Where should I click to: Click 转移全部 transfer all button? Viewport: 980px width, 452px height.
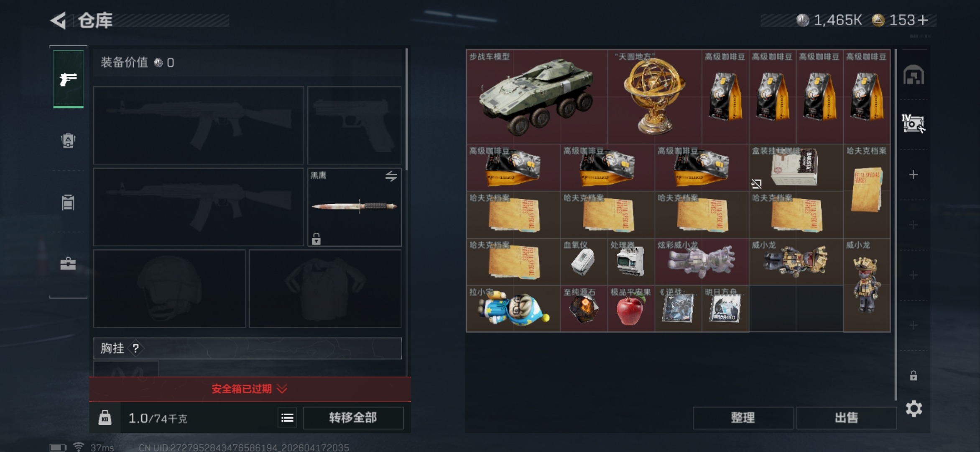coord(353,418)
